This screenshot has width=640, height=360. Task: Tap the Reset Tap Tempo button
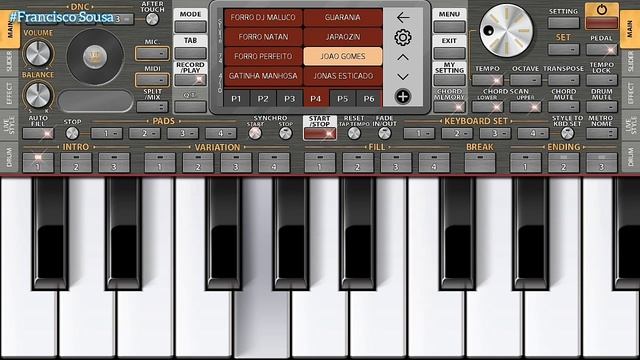tap(354, 133)
